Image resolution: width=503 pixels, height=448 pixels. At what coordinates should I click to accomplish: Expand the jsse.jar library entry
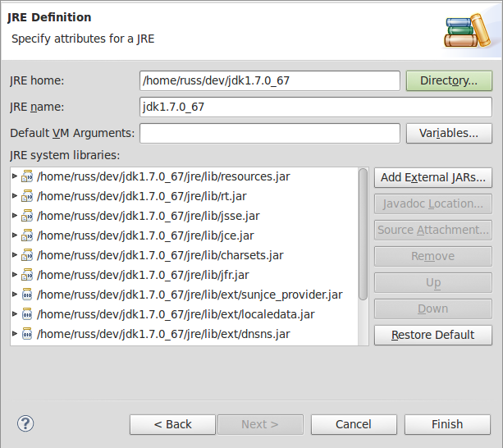[x=15, y=216]
